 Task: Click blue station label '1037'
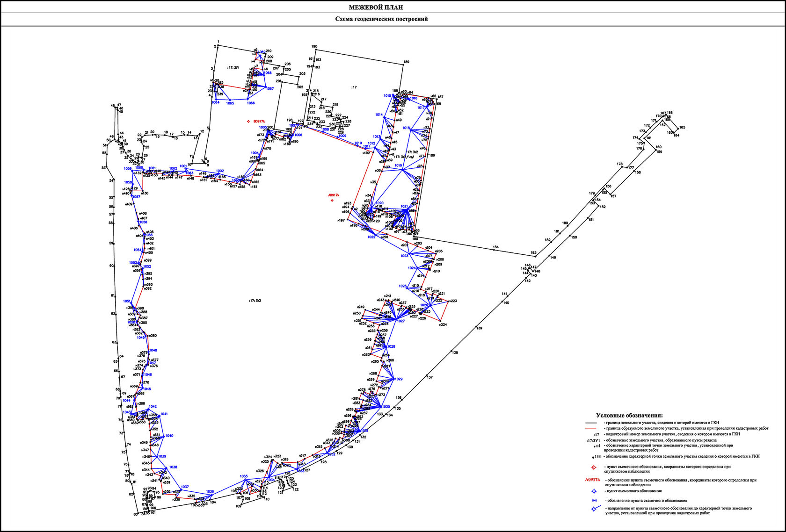point(185,487)
